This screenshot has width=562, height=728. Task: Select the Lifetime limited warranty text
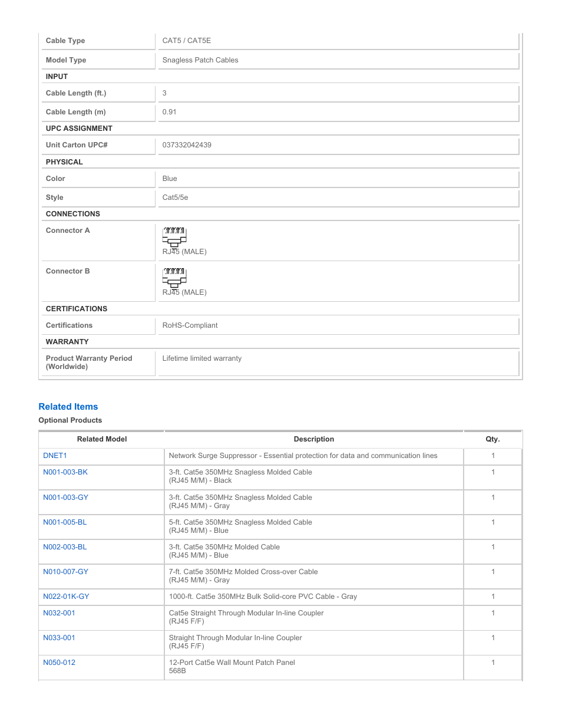click(x=202, y=358)
